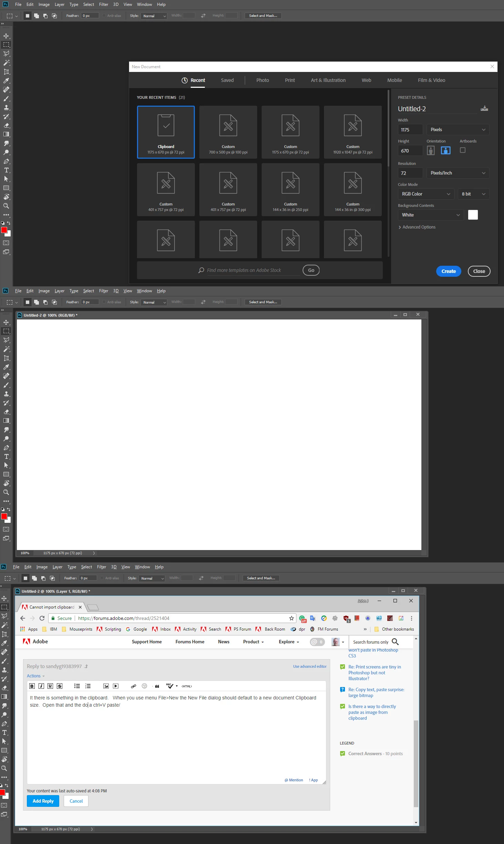
Task: Open the Filter menu above the New Document dialog
Action: (x=104, y=4)
